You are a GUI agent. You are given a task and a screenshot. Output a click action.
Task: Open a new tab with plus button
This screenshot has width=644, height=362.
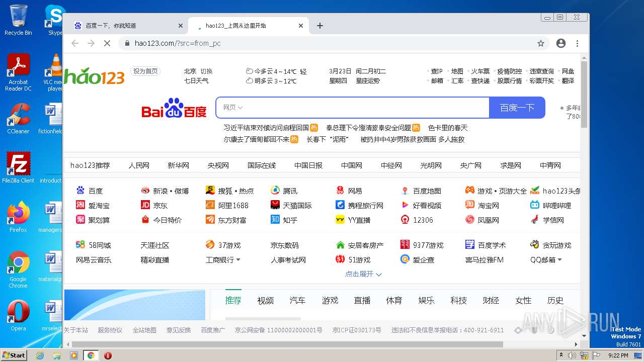320,26
